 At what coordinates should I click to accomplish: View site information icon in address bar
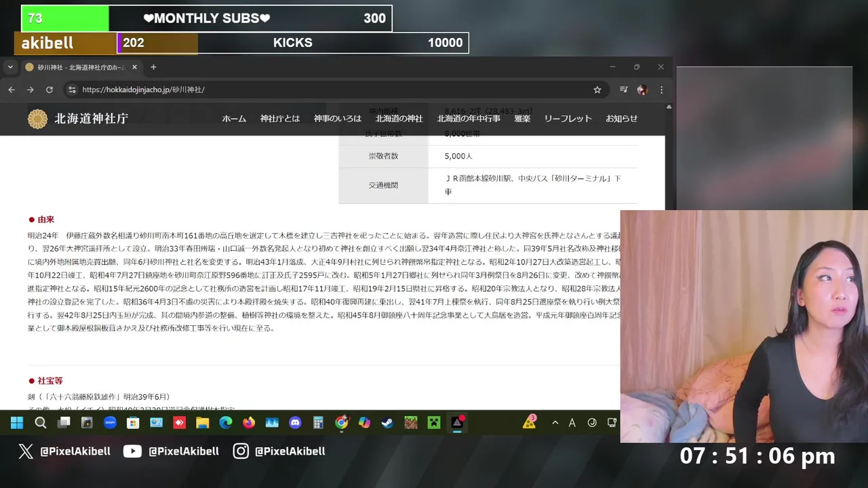(72, 89)
